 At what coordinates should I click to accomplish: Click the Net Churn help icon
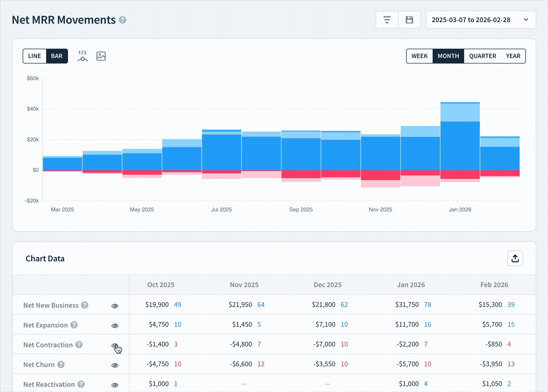[61, 364]
